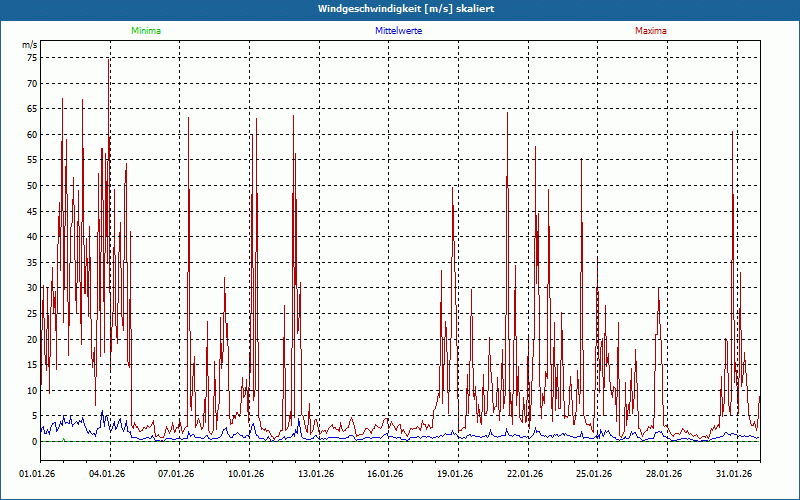The height and width of the screenshot is (500, 800).
Task: Click the 50 y-axis value
Action: 32,186
